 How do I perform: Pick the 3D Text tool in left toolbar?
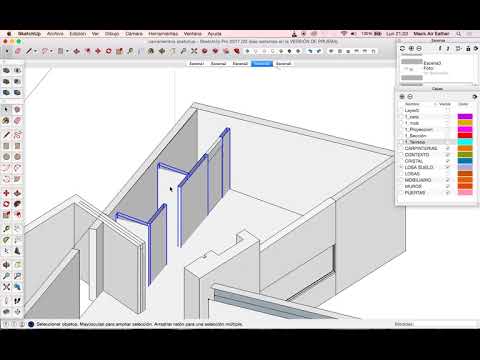[17, 251]
